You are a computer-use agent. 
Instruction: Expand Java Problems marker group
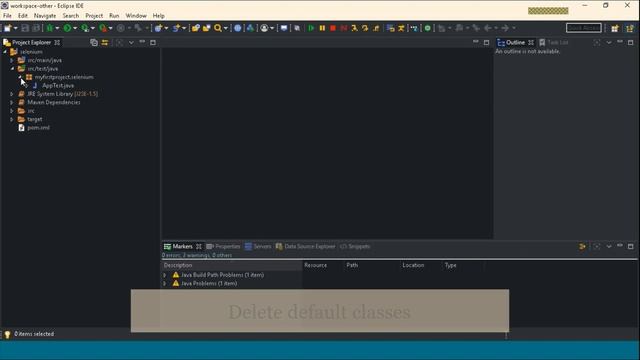(164, 283)
